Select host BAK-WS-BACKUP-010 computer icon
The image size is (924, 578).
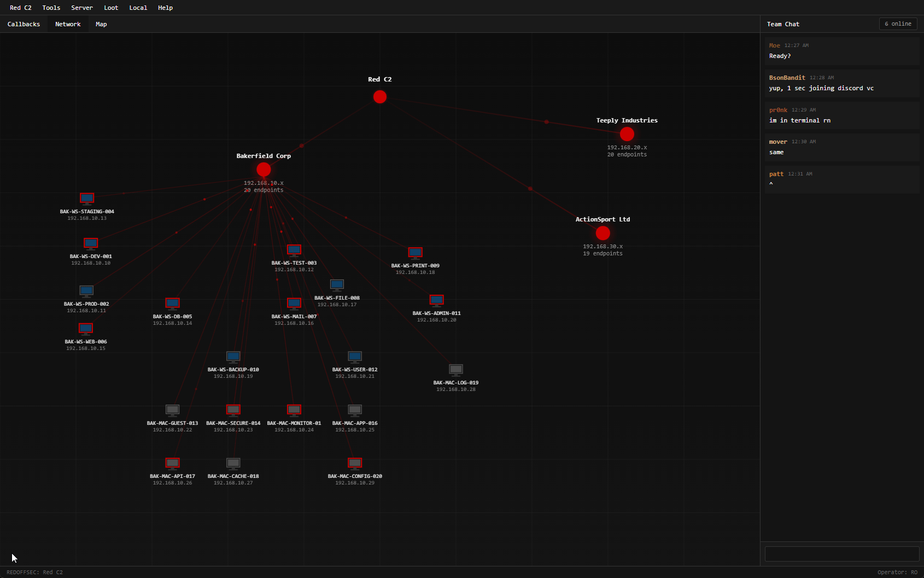tap(233, 357)
